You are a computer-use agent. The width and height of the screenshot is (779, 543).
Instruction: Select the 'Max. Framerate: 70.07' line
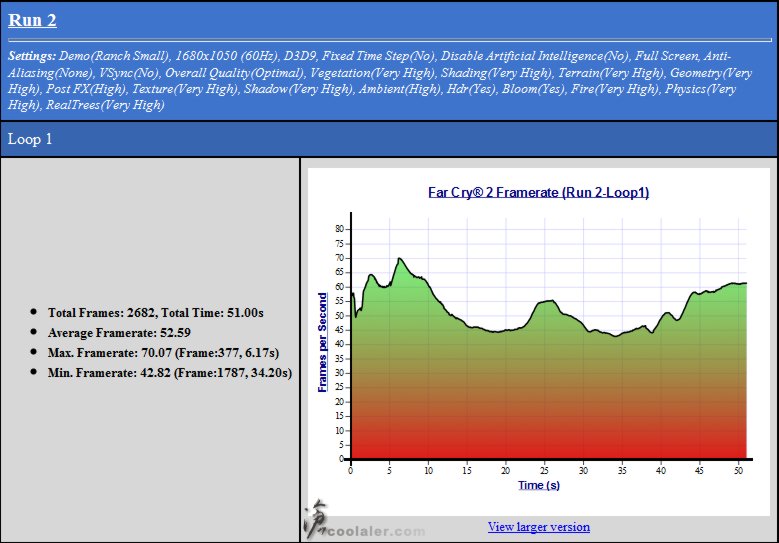point(163,353)
